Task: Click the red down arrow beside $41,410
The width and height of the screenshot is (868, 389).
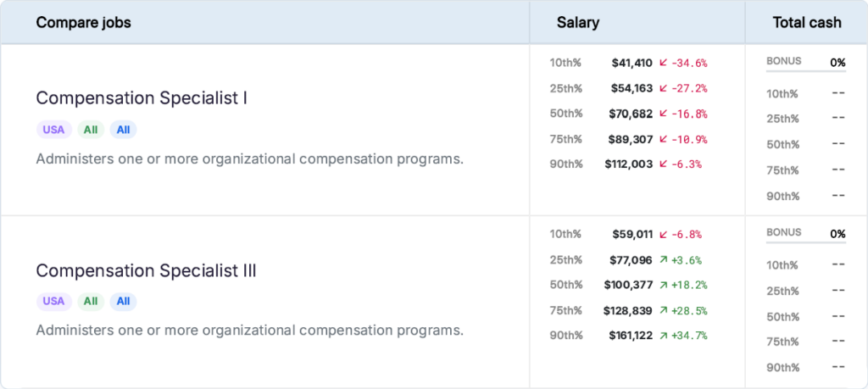Action: (x=663, y=63)
